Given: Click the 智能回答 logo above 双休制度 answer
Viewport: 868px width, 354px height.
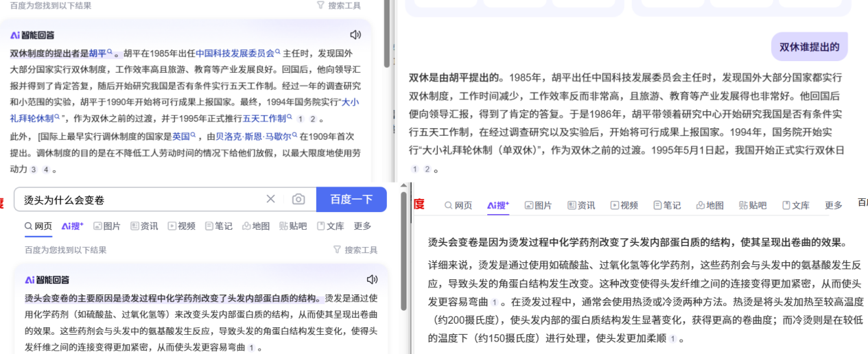Looking at the screenshot, I should 32,35.
